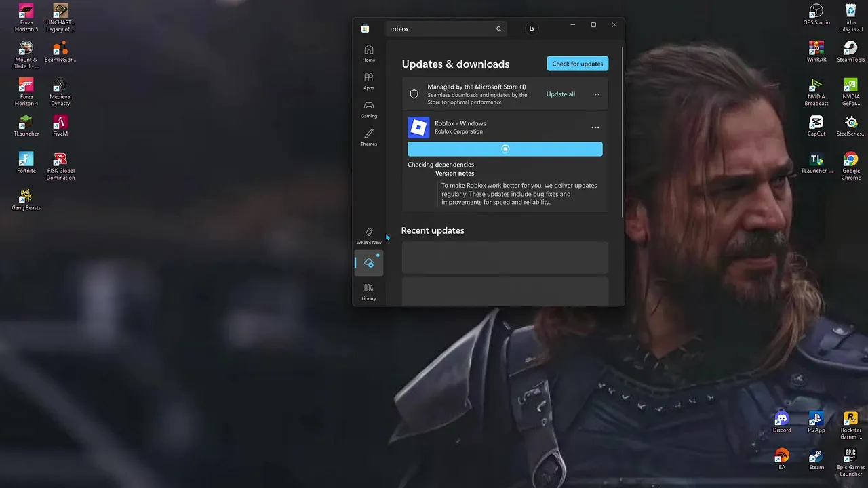
Task: Select the Downloads icon in Store sidebar
Action: [x=369, y=263]
